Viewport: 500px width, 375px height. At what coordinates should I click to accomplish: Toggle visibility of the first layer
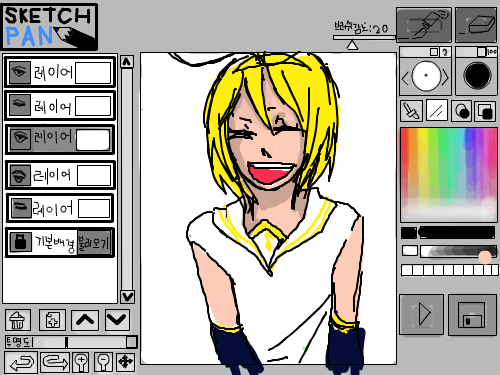click(19, 72)
